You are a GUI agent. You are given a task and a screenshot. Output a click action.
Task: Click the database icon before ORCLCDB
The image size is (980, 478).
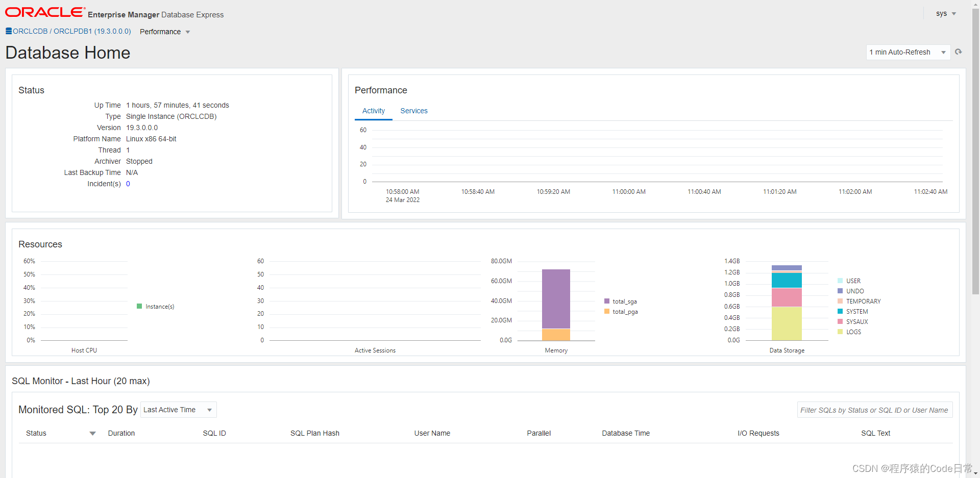click(9, 31)
